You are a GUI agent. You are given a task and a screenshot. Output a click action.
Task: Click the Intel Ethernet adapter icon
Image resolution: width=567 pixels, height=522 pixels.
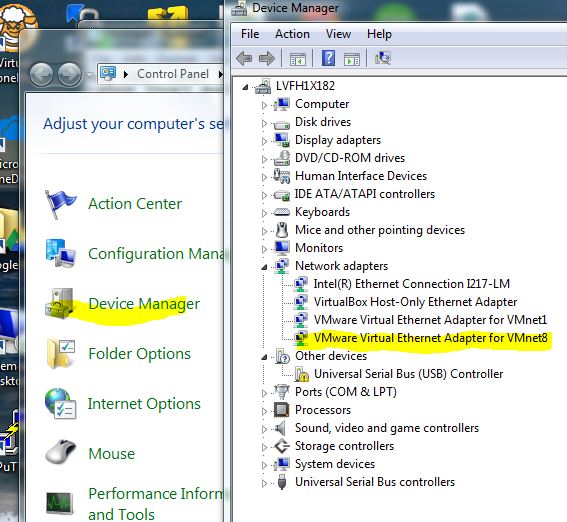point(300,284)
